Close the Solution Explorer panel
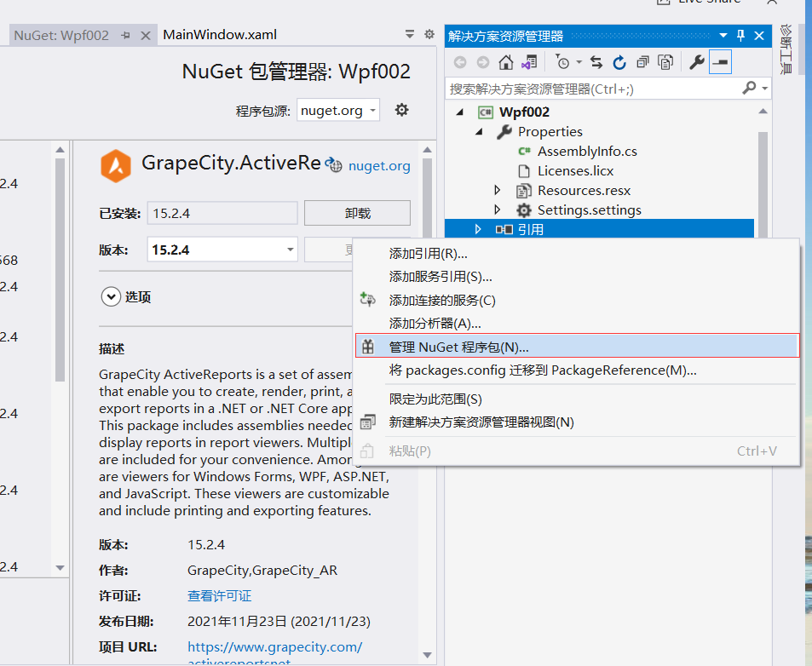812x666 pixels. [759, 36]
